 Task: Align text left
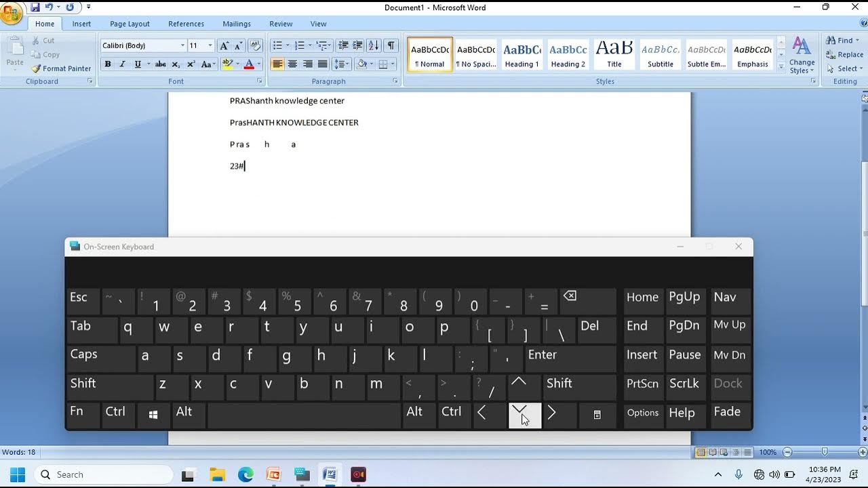tap(277, 64)
